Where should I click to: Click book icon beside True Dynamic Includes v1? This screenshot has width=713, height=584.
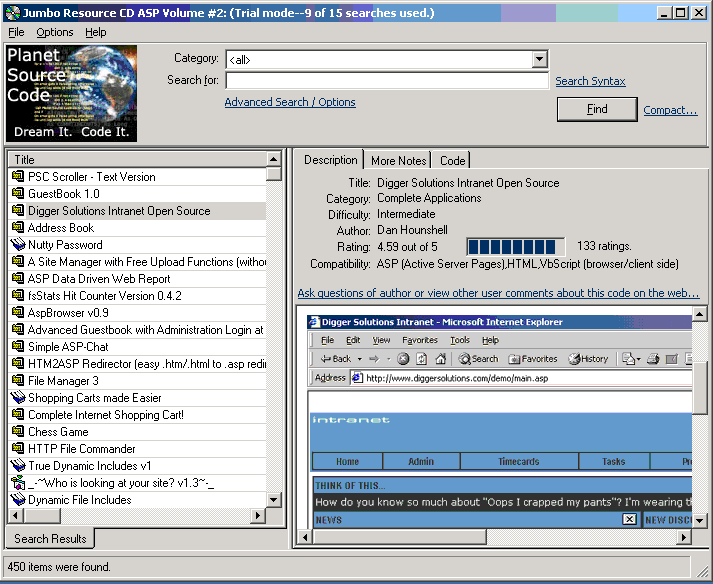click(x=18, y=465)
